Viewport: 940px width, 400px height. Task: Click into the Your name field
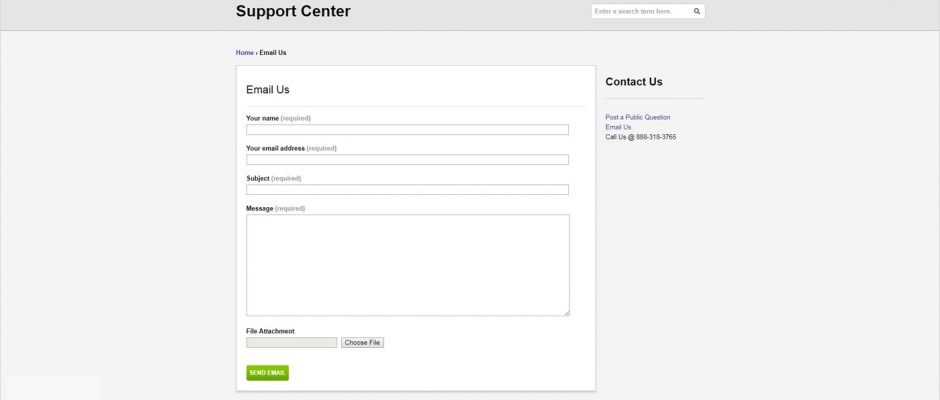[x=407, y=130]
